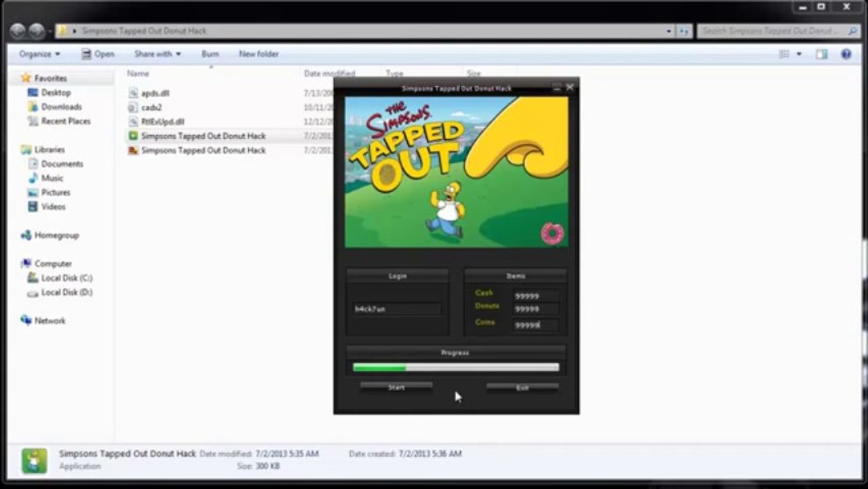Click the Donuts amount input field

pyautogui.click(x=535, y=309)
